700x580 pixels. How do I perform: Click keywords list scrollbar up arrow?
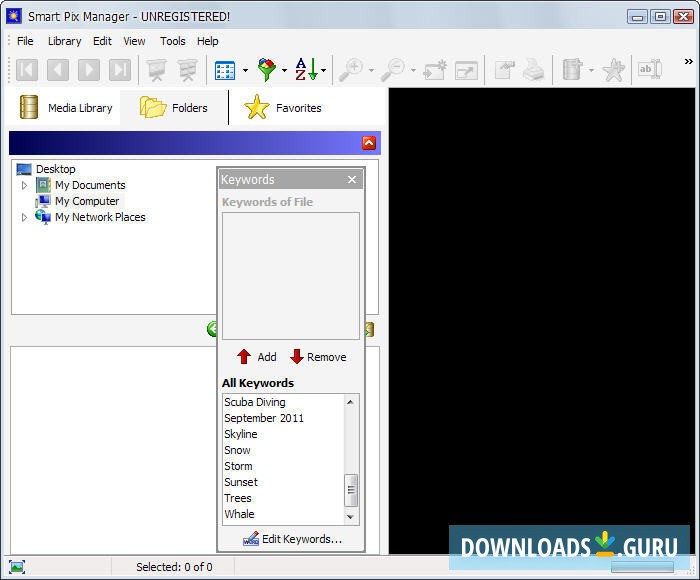pos(350,402)
